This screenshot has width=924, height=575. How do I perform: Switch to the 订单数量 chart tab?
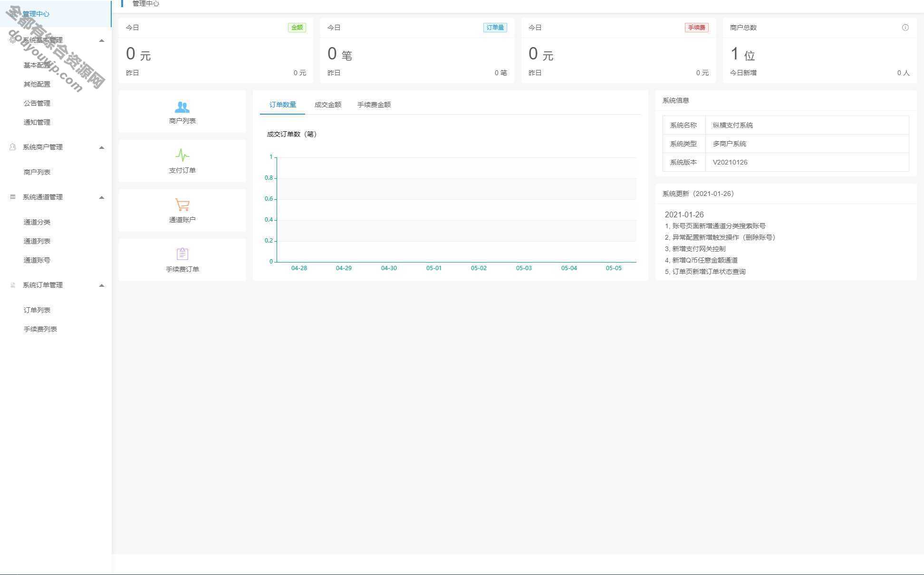click(x=282, y=105)
